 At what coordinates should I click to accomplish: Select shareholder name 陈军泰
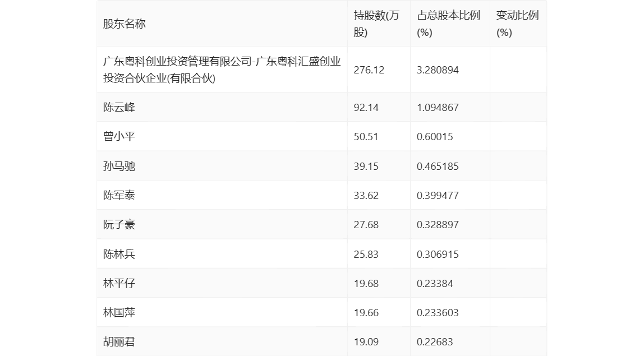[119, 195]
